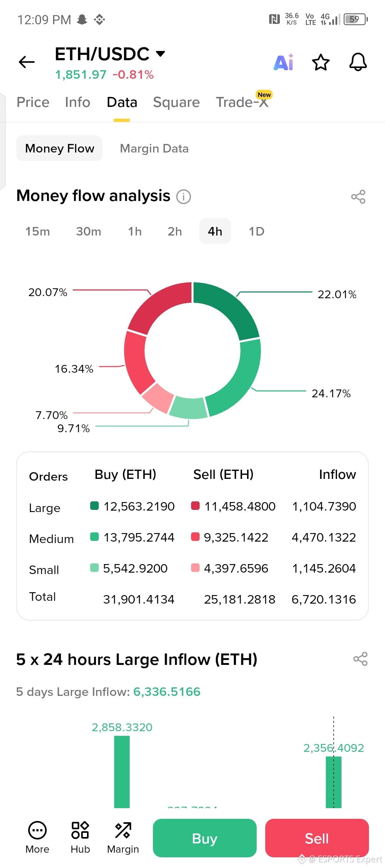Select the 1D timeframe
385x868 pixels.
(x=257, y=231)
